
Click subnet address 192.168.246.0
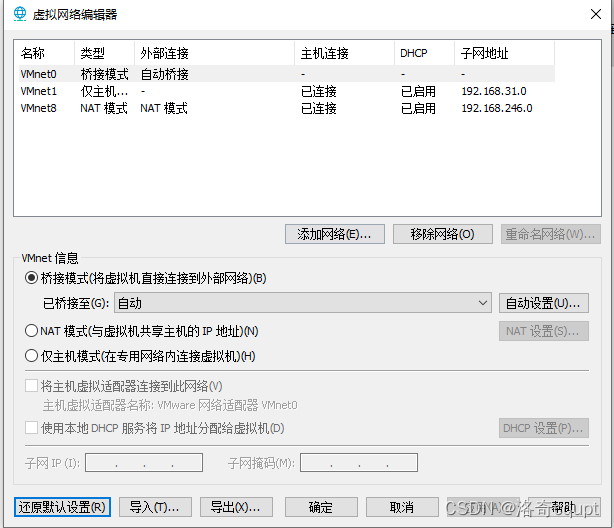click(497, 108)
